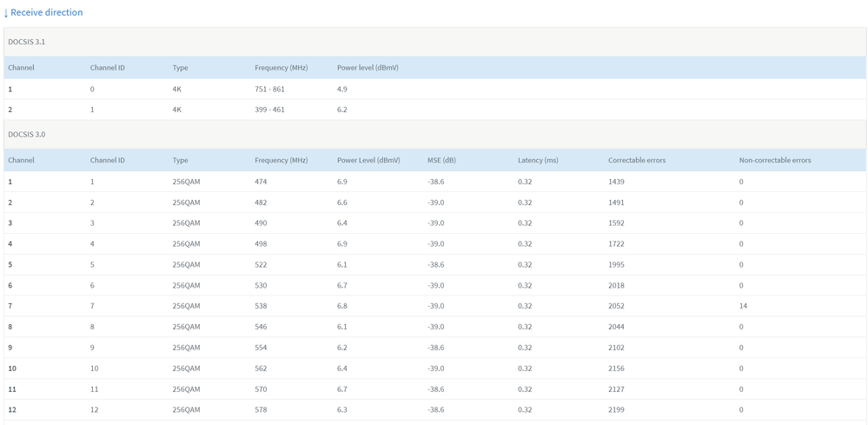Click the power level value 4.9
Image resolution: width=868 pixels, height=425 pixels.
click(342, 90)
